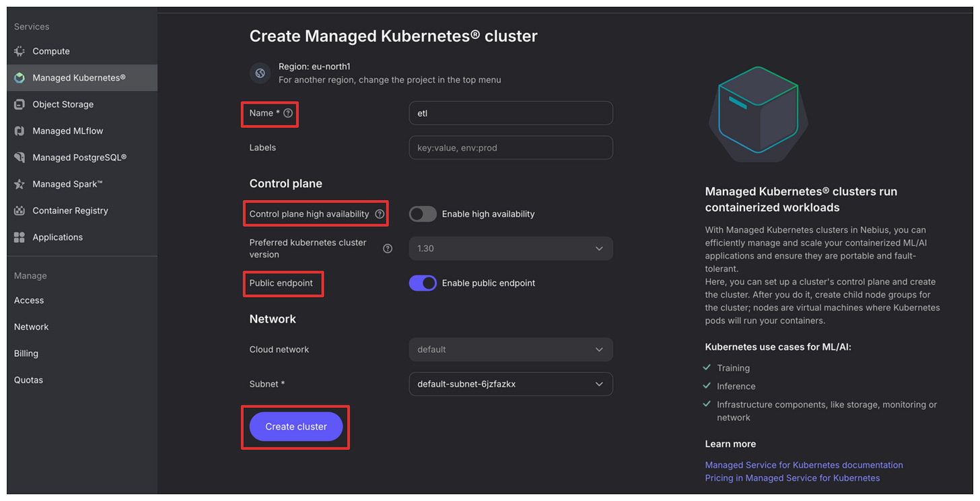Screen dimensions: 980x501
Task: Click the Managed Kubernetes cube icon in the sidebar
Action: click(20, 78)
